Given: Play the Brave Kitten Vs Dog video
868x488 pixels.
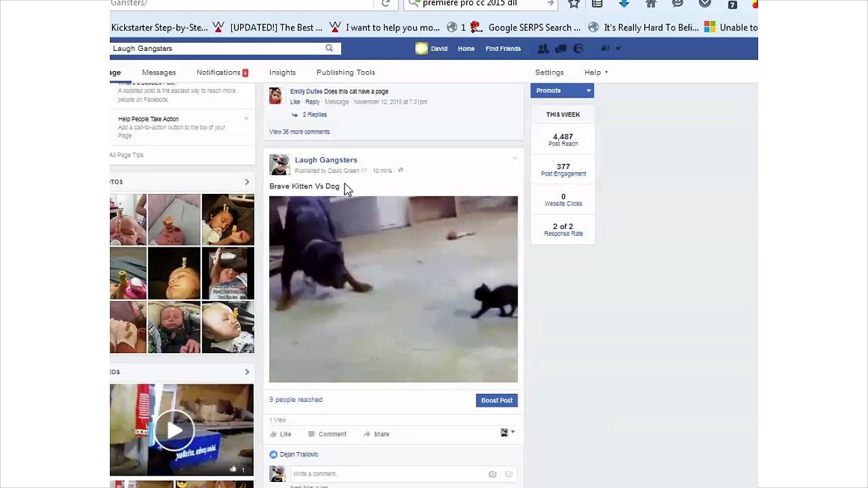Looking at the screenshot, I should click(x=393, y=289).
